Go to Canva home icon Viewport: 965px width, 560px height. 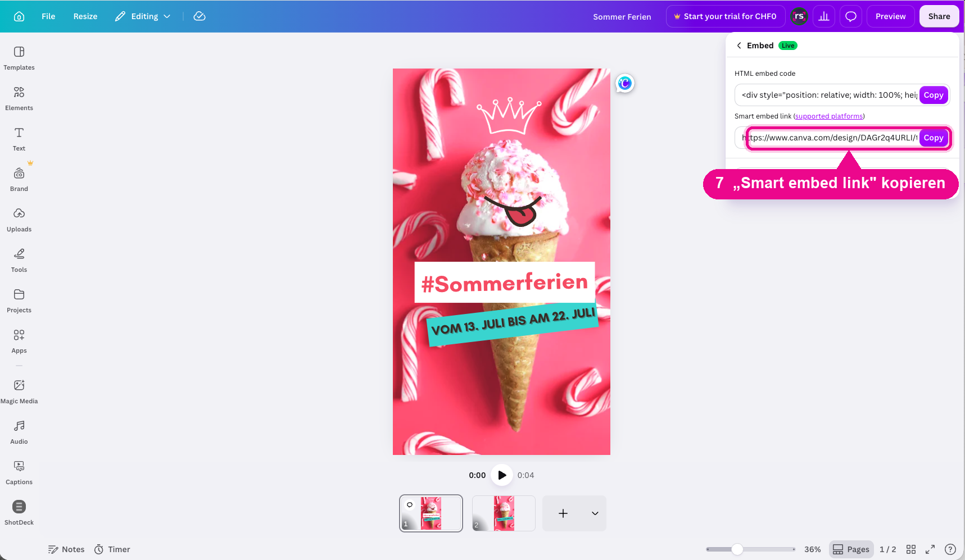tap(19, 16)
